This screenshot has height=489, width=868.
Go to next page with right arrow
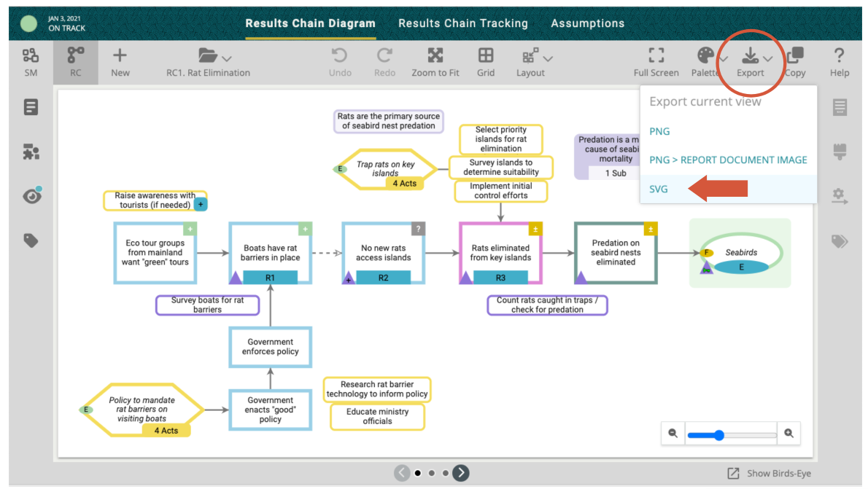pyautogui.click(x=461, y=473)
